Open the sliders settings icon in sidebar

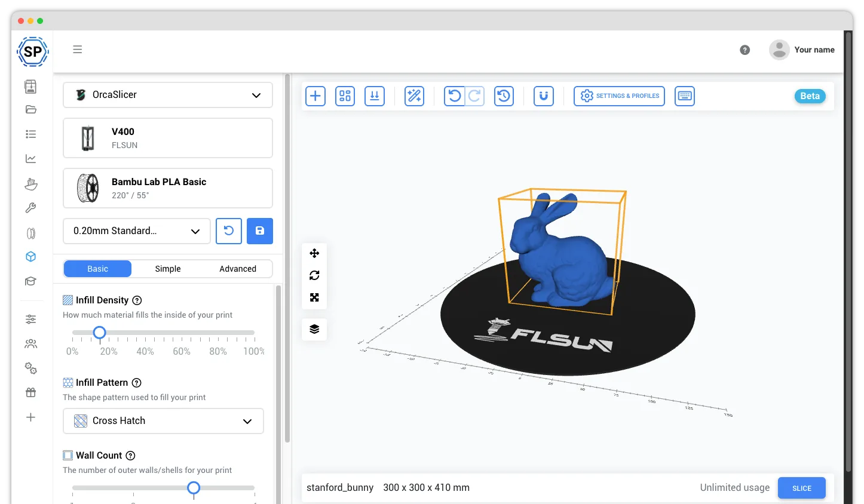[x=31, y=319]
